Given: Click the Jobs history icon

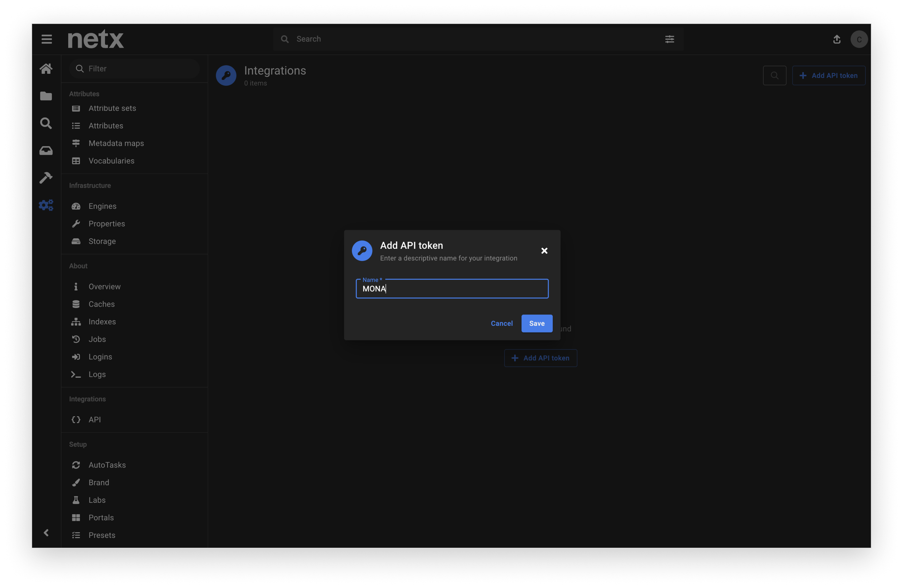Looking at the screenshot, I should click(x=76, y=339).
